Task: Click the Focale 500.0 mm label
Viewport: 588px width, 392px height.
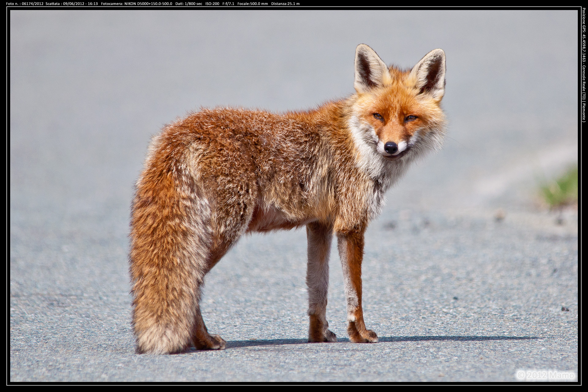Action: click(253, 4)
